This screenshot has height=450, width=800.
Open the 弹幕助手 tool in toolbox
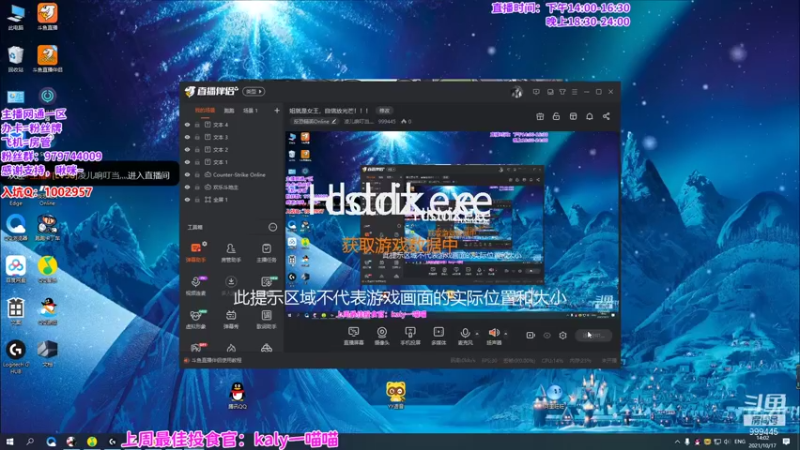[x=196, y=252]
